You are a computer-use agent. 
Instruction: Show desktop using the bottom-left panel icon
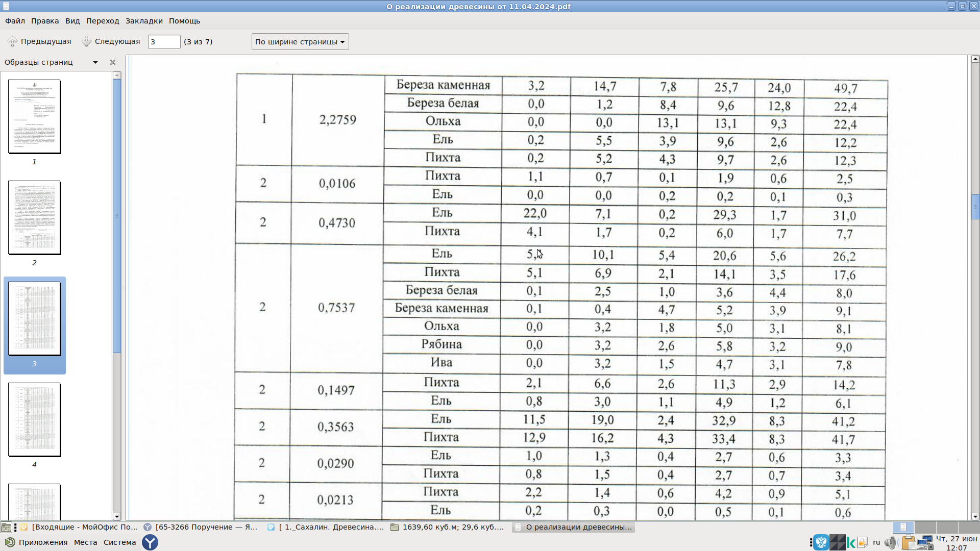coord(6,527)
